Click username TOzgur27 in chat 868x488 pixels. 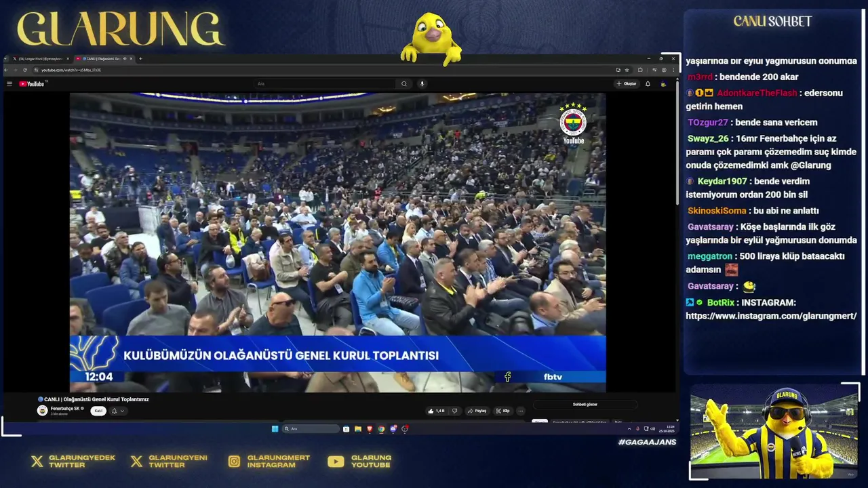[x=707, y=122]
